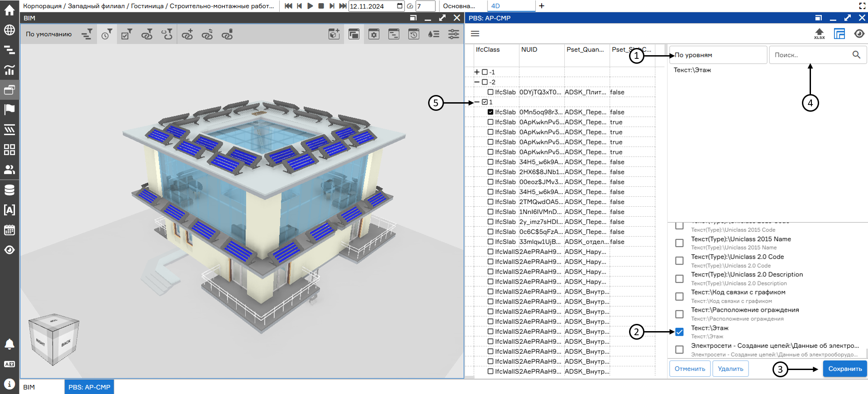The height and width of the screenshot is (394, 868).
Task: Export PBS table to XLSX
Action: point(819,34)
